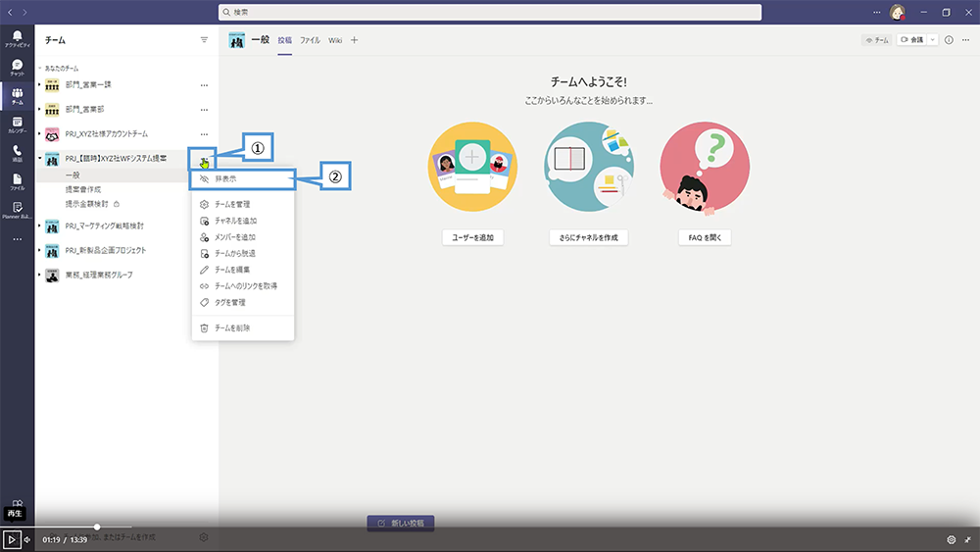Switch to the 投稿 tab
Viewport: 980px width, 552px height.
[285, 40]
